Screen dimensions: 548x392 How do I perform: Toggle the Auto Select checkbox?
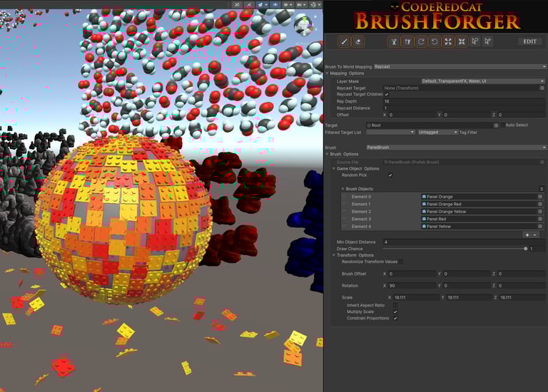(x=502, y=125)
